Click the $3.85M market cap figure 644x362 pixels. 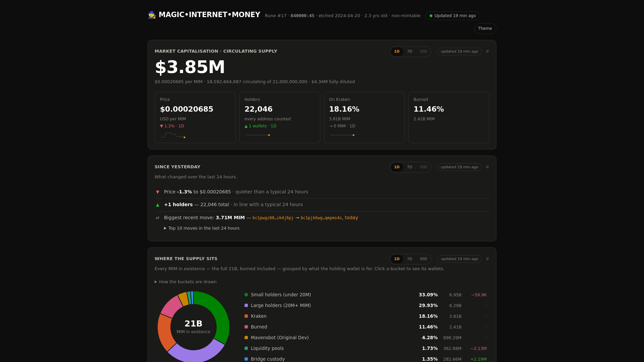pyautogui.click(x=190, y=67)
